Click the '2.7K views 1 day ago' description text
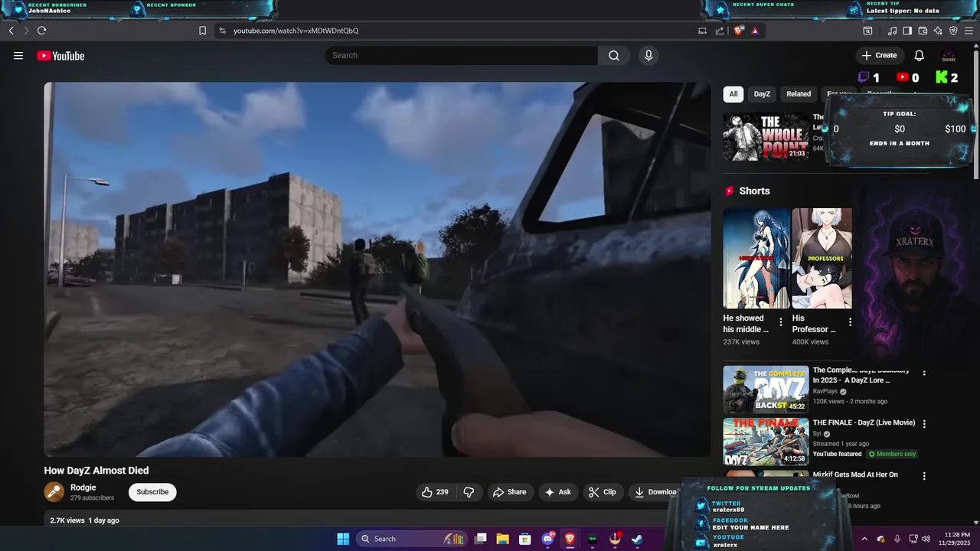The image size is (980, 551). [x=84, y=520]
